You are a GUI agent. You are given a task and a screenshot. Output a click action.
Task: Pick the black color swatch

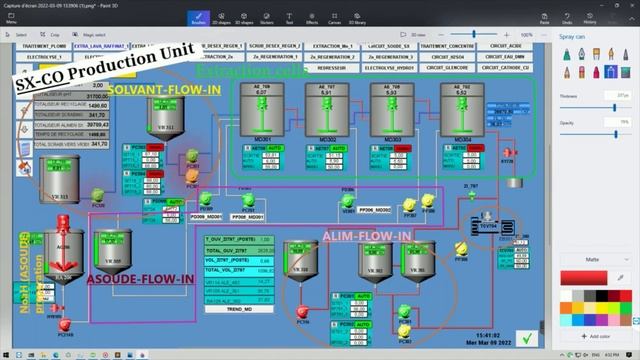[x=602, y=296]
